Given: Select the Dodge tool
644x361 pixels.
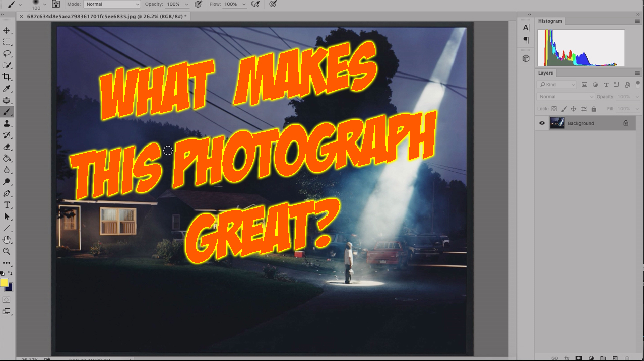Looking at the screenshot, I should pos(7,182).
